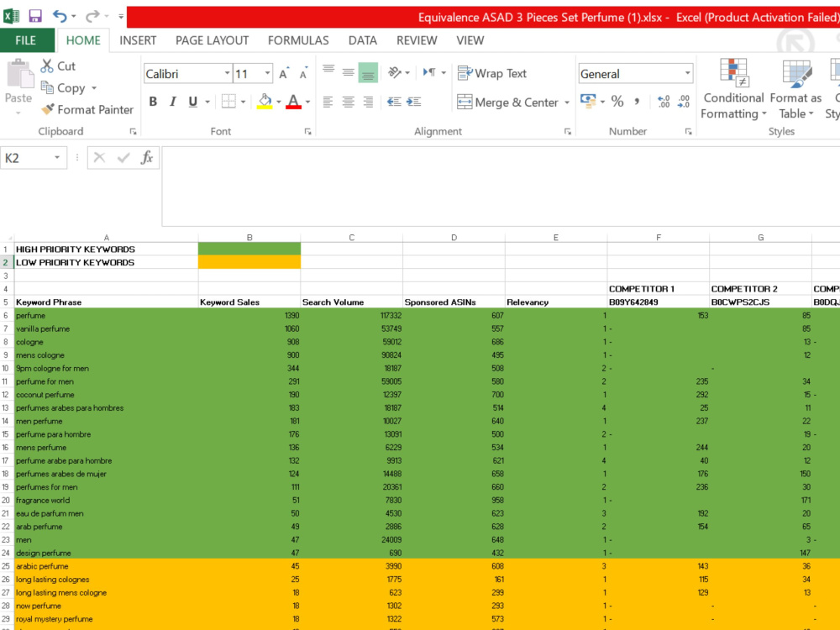The width and height of the screenshot is (840, 630).
Task: Open Format as Table menu
Action: (x=795, y=89)
